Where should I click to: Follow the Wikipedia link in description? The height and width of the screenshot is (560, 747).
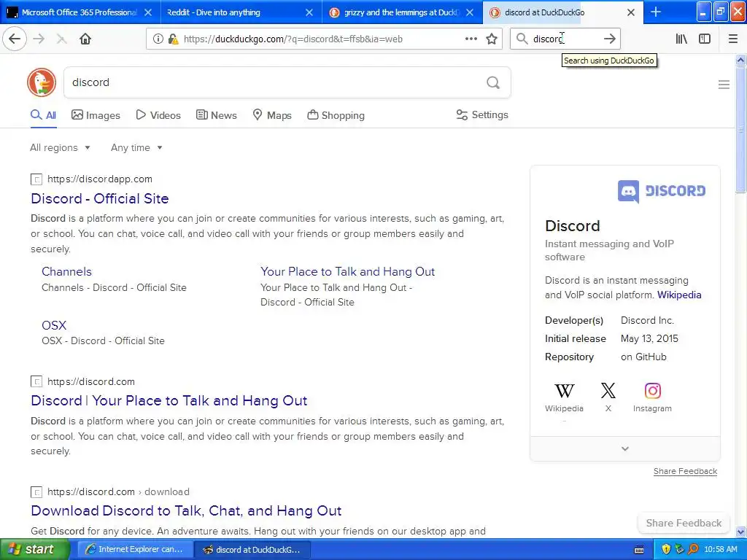pos(679,295)
